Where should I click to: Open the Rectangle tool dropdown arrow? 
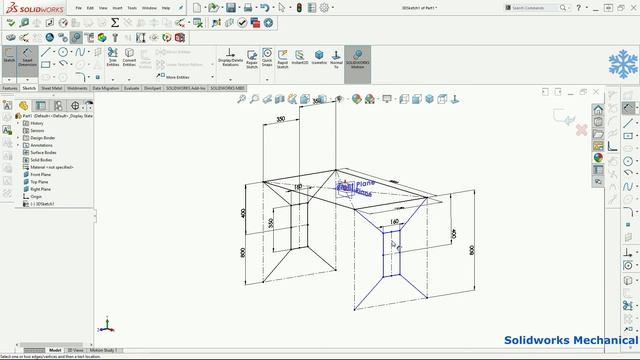pos(54,64)
